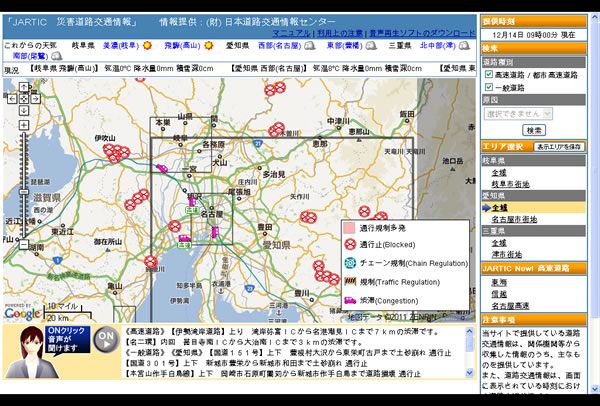Click the congestion car icon near 一宮
Screen dimensions: 600x406
click(x=162, y=168)
